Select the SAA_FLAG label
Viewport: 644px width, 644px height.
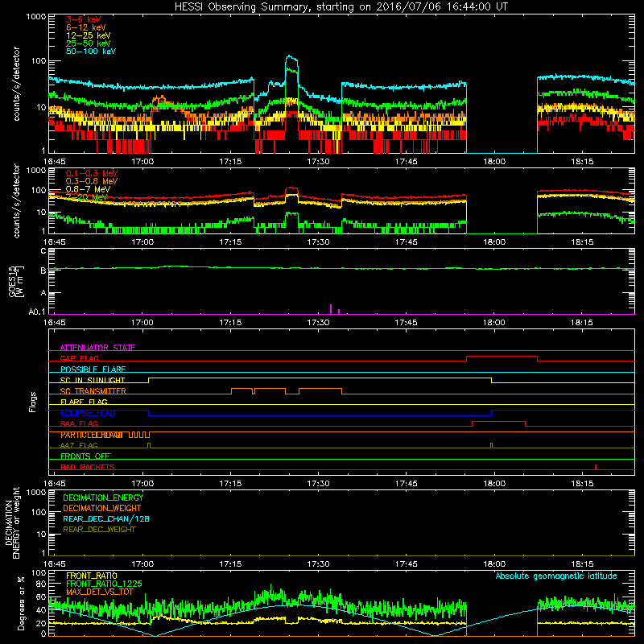(79, 423)
